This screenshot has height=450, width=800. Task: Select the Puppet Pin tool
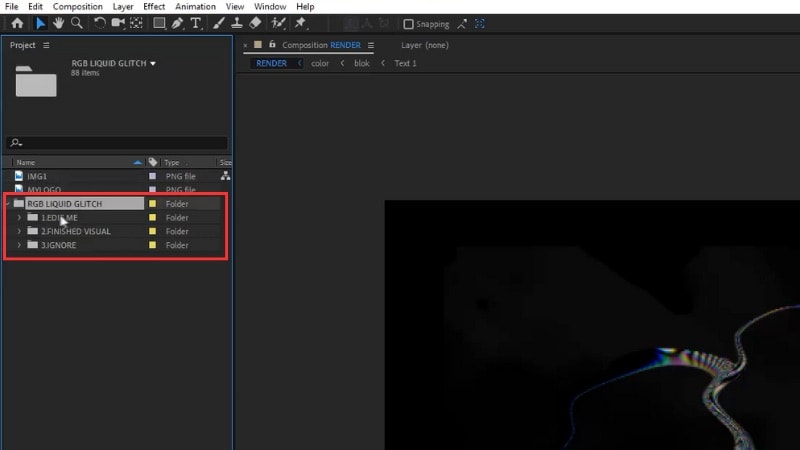(301, 23)
